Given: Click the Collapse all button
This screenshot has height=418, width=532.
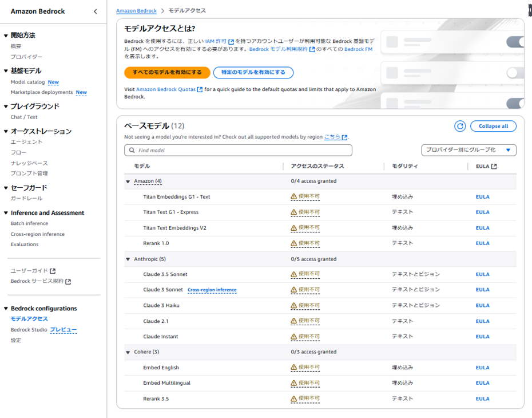Looking at the screenshot, I should click(x=493, y=127).
